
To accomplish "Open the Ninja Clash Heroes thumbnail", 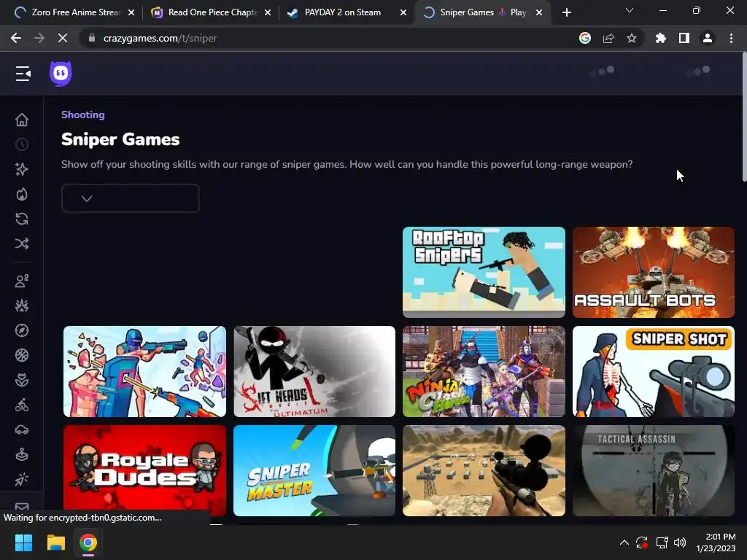I will (484, 371).
